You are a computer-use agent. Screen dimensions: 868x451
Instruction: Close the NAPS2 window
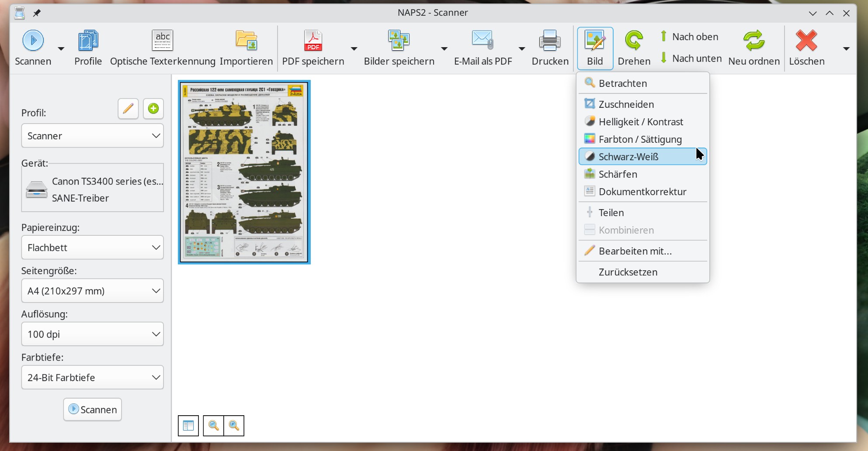[846, 13]
